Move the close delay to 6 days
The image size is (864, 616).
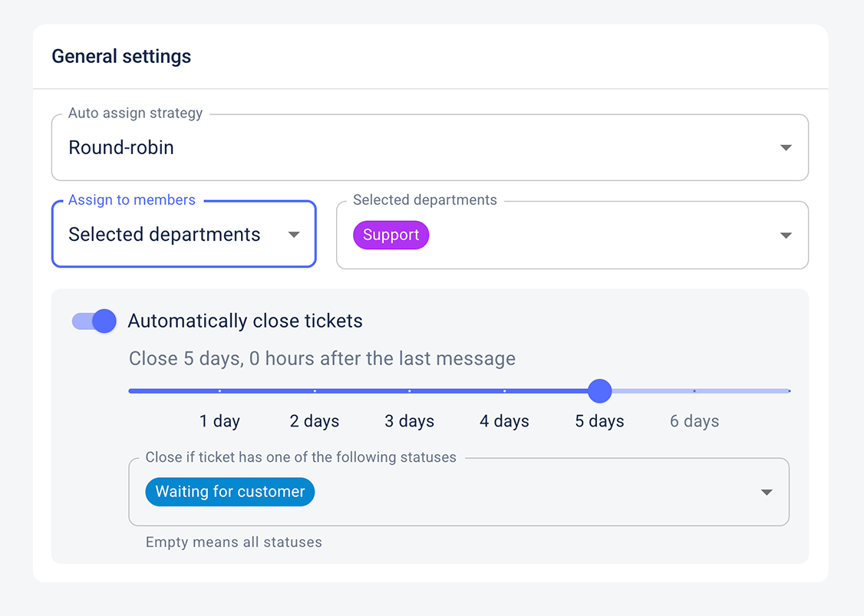[x=694, y=391]
